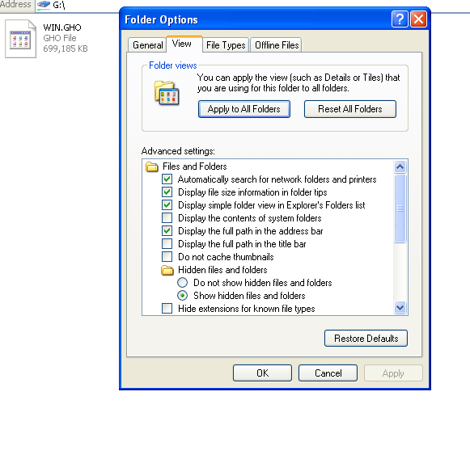
Task: Click the Files and Folders folder icon
Action: pos(151,166)
